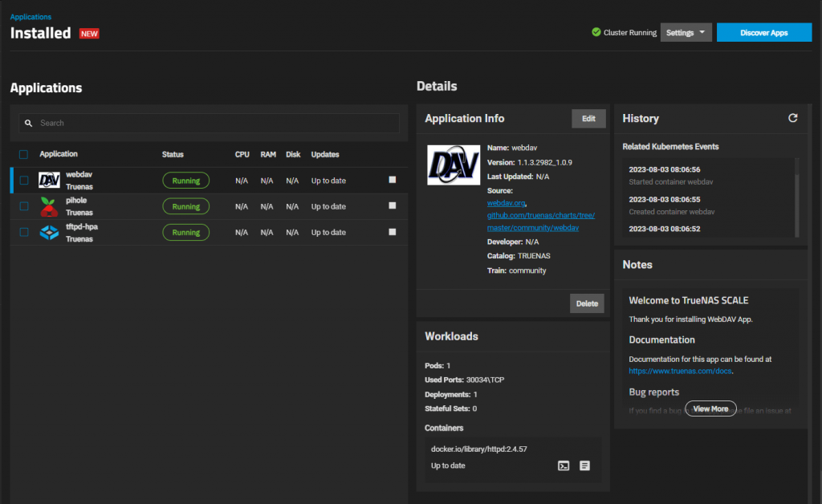Open shell for the httpd container
The width and height of the screenshot is (822, 504).
coord(564,465)
